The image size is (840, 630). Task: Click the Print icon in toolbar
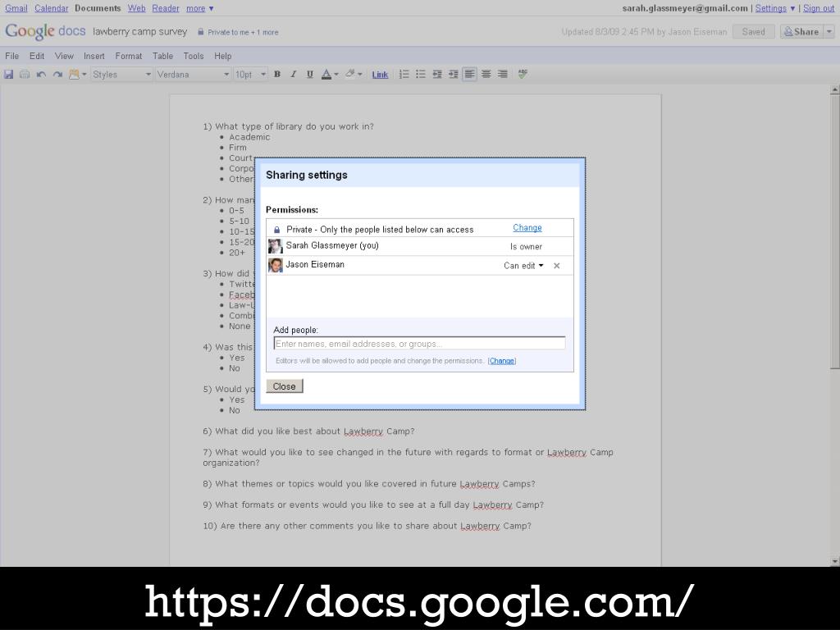click(25, 75)
